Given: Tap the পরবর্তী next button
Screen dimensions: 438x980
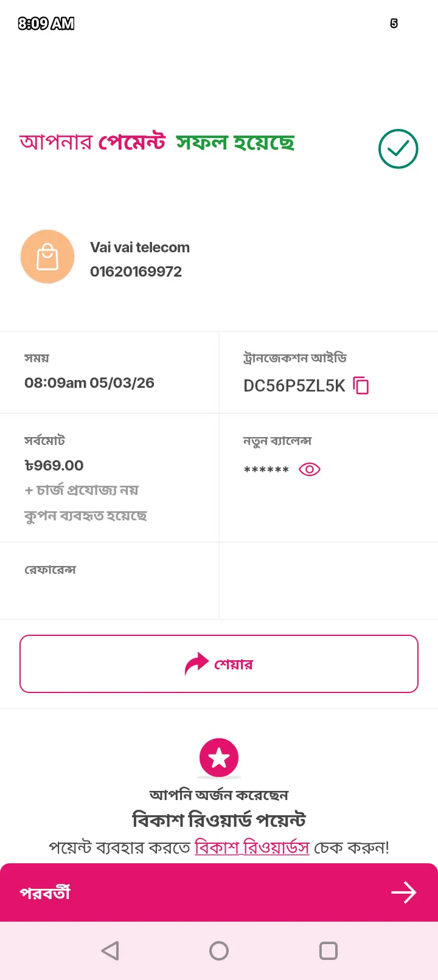Looking at the screenshot, I should 219,892.
